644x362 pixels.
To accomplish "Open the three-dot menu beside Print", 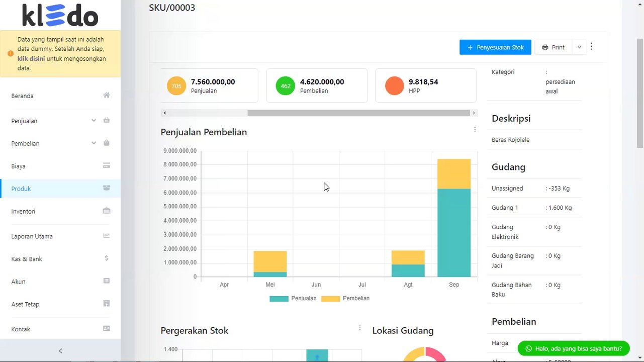I will [x=592, y=47].
